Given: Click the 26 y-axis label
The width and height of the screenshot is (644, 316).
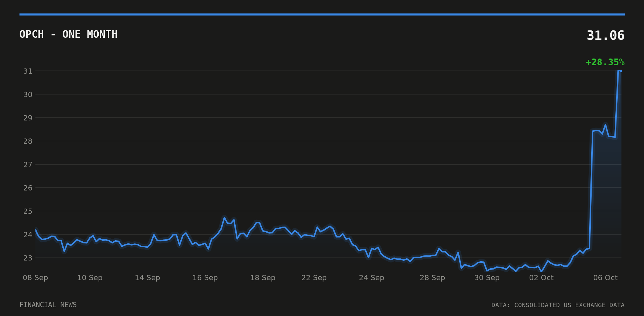Looking at the screenshot, I should (x=28, y=188).
